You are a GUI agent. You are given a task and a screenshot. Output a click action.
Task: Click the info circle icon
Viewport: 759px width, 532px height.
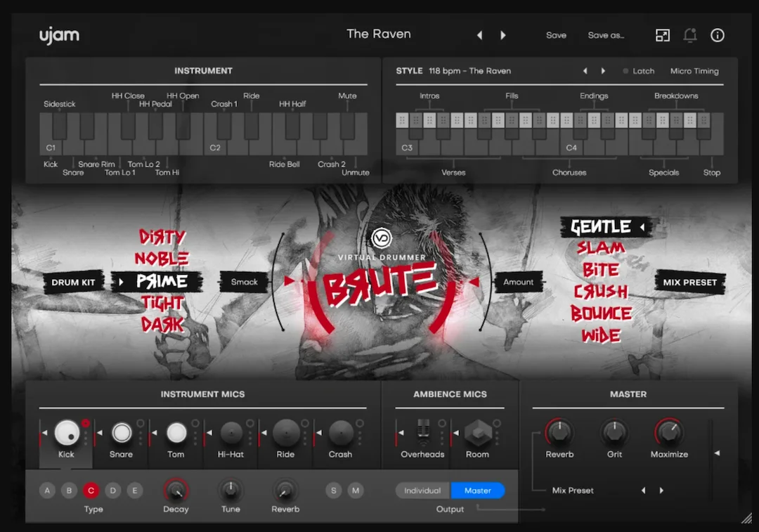(x=718, y=35)
